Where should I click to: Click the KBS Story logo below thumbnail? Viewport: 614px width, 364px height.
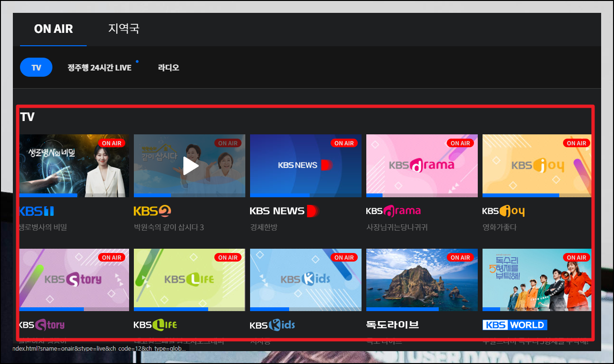tap(42, 325)
